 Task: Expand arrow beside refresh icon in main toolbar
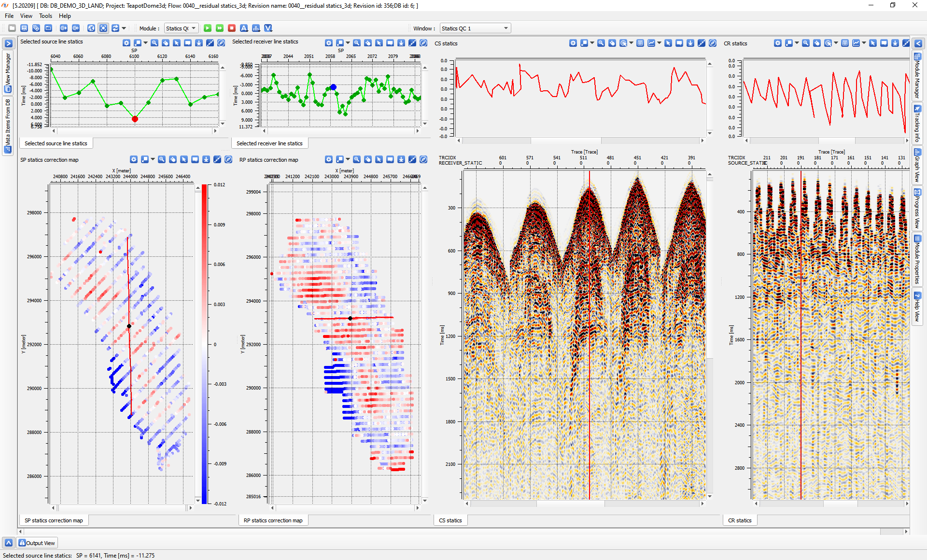[124, 28]
